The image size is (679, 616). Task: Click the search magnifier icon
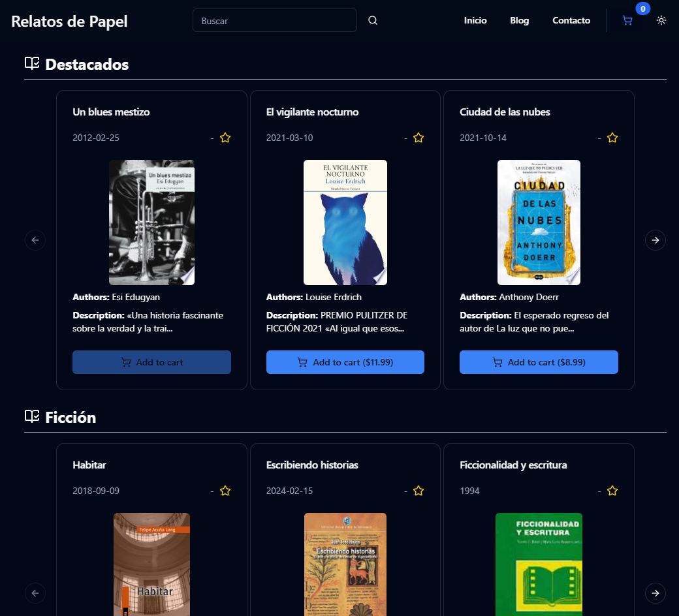[372, 20]
